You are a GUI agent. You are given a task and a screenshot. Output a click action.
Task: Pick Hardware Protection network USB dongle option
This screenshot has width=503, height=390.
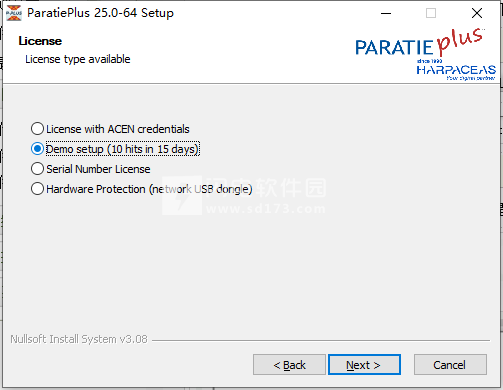(141, 189)
